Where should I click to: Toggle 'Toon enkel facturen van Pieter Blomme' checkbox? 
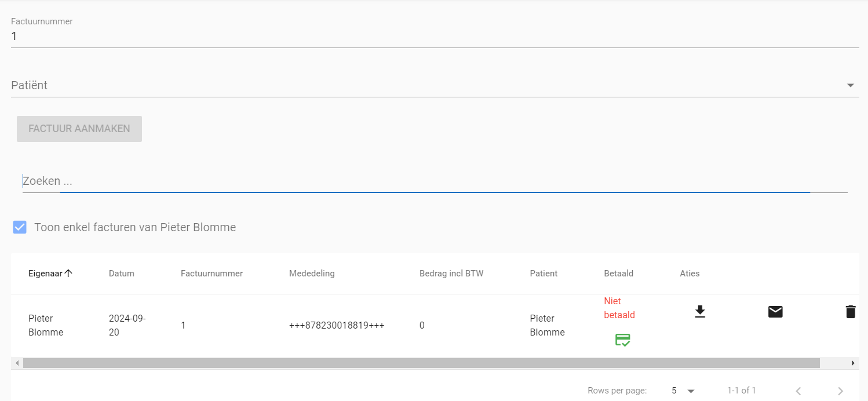pos(20,227)
